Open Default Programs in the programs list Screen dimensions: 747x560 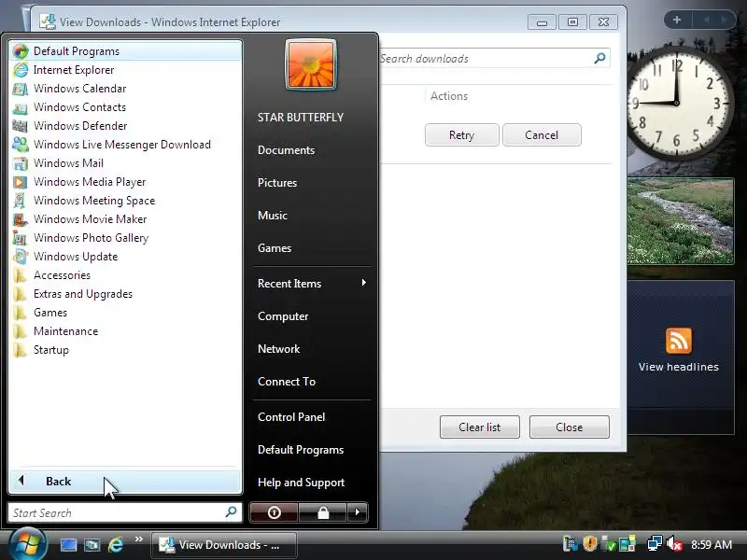[x=126, y=51]
